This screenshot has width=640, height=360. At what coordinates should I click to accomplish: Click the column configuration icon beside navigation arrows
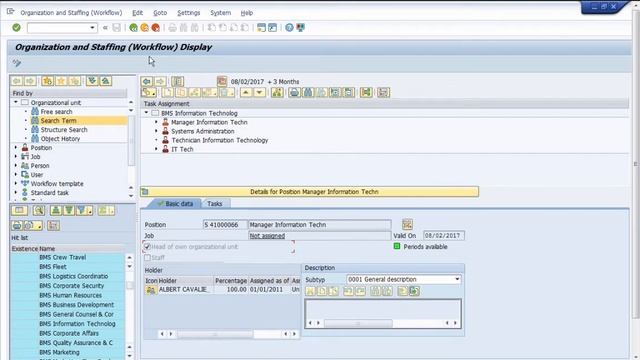click(x=177, y=81)
